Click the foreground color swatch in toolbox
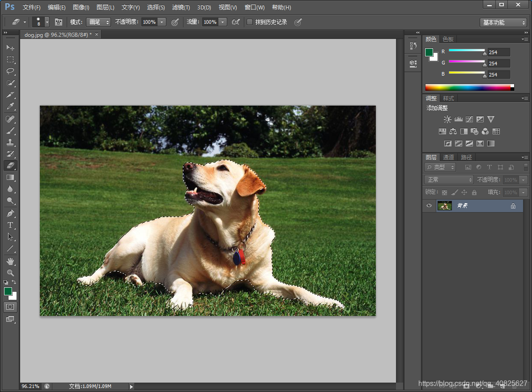 (x=8, y=291)
